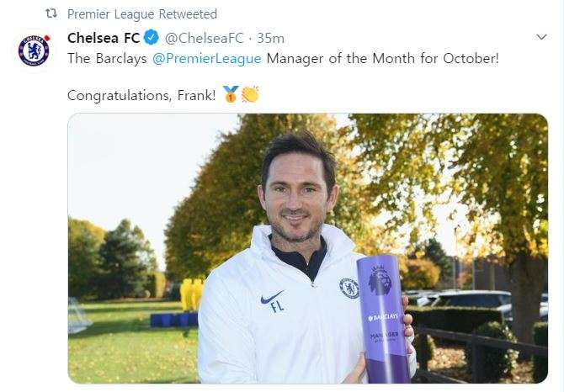Expand the tweet options chevron menu
This screenshot has height=392, width=564.
[542, 38]
